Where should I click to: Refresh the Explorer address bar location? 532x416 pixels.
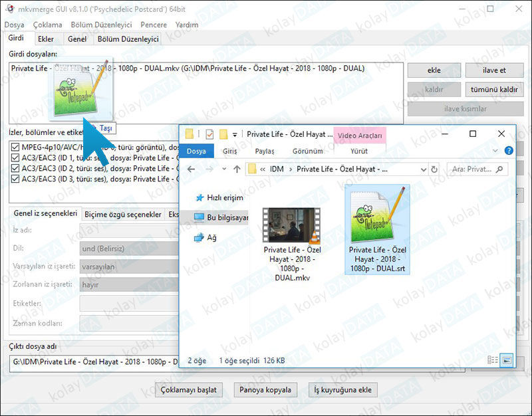click(434, 169)
